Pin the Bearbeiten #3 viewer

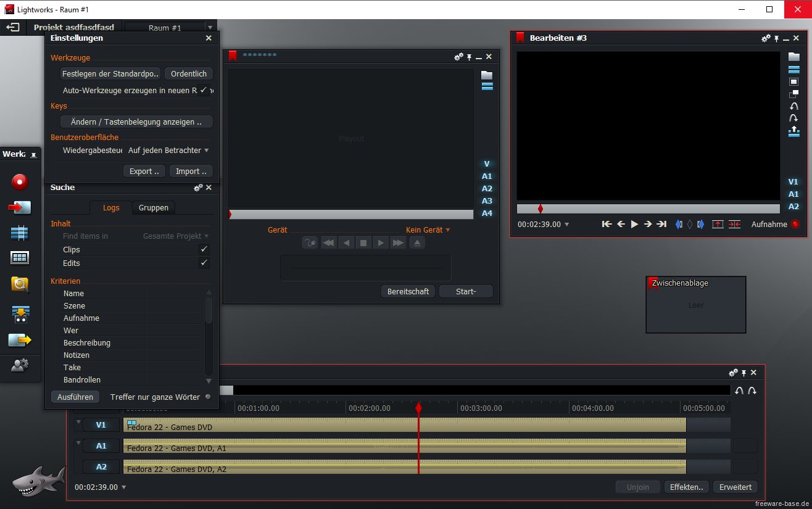pos(777,38)
